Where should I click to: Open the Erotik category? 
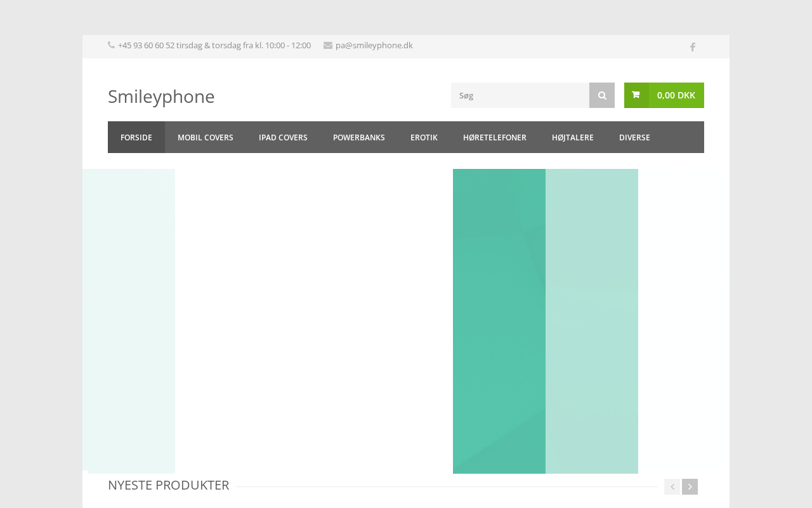point(424,137)
